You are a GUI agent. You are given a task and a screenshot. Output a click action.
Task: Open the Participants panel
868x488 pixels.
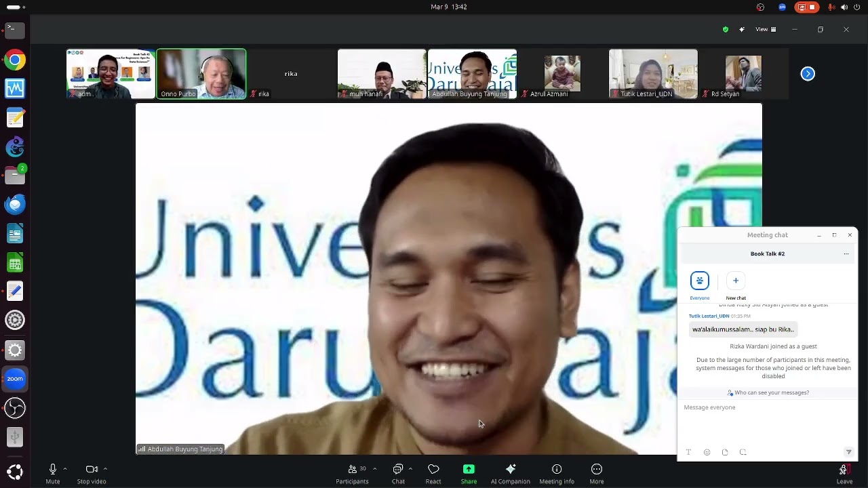[x=352, y=474]
